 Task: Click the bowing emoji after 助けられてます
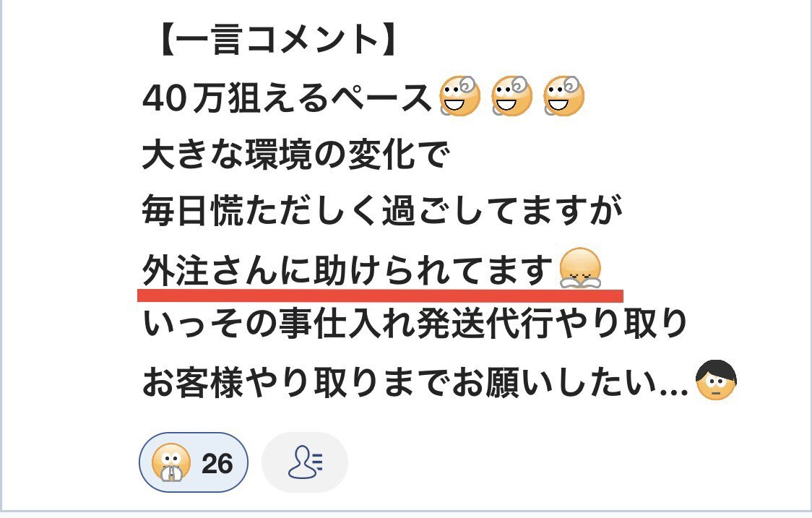point(581,268)
